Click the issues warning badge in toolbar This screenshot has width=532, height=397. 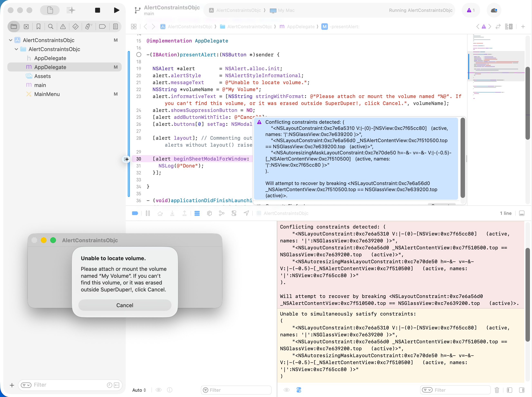(471, 10)
